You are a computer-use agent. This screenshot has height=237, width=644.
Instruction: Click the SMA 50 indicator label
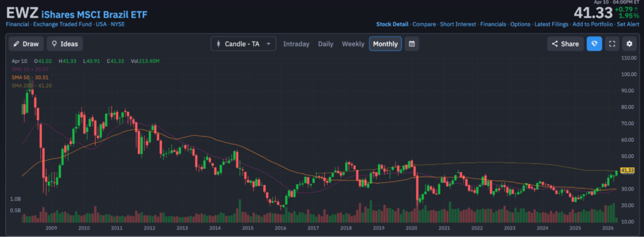tap(30, 77)
